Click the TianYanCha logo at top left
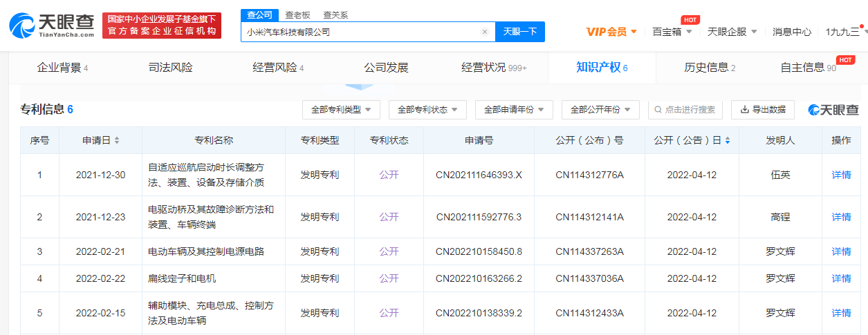This screenshot has width=868, height=335. (53, 24)
